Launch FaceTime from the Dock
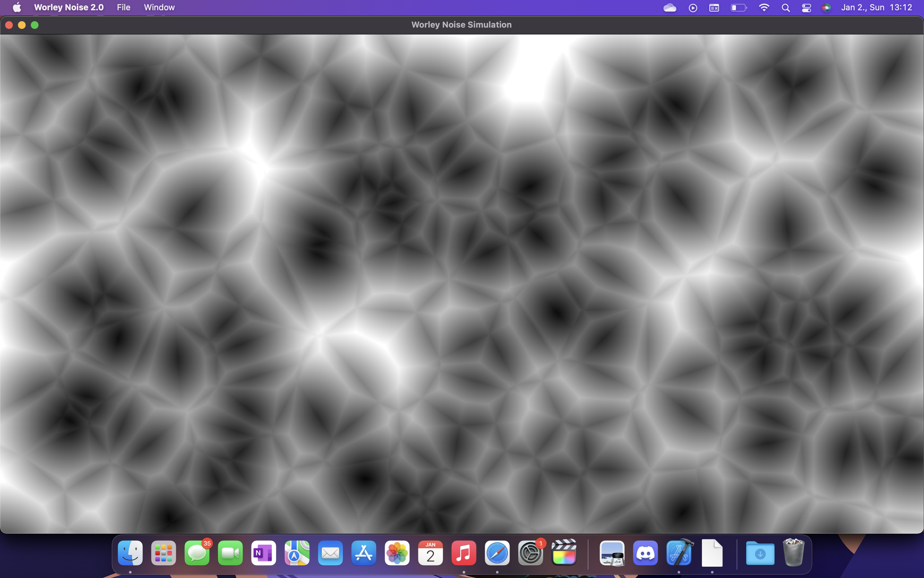The image size is (924, 578). pyautogui.click(x=230, y=553)
